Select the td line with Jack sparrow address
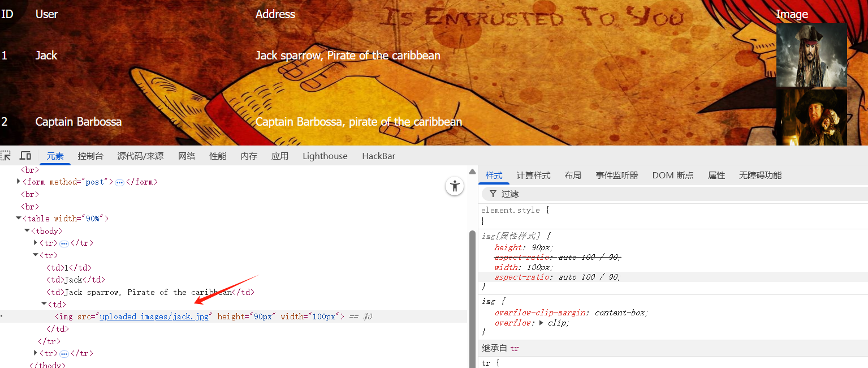Image resolution: width=868 pixels, height=368 pixels. (150, 292)
